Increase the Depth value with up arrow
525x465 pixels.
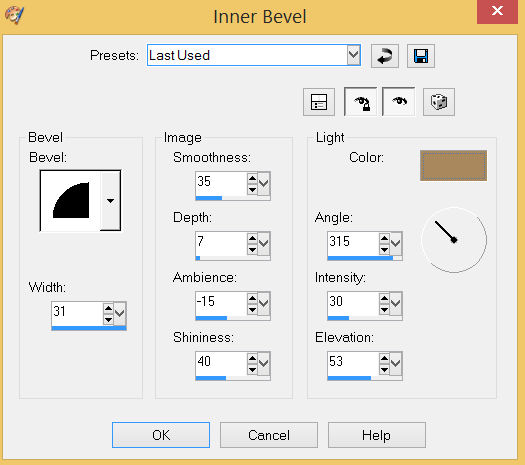[x=252, y=238]
